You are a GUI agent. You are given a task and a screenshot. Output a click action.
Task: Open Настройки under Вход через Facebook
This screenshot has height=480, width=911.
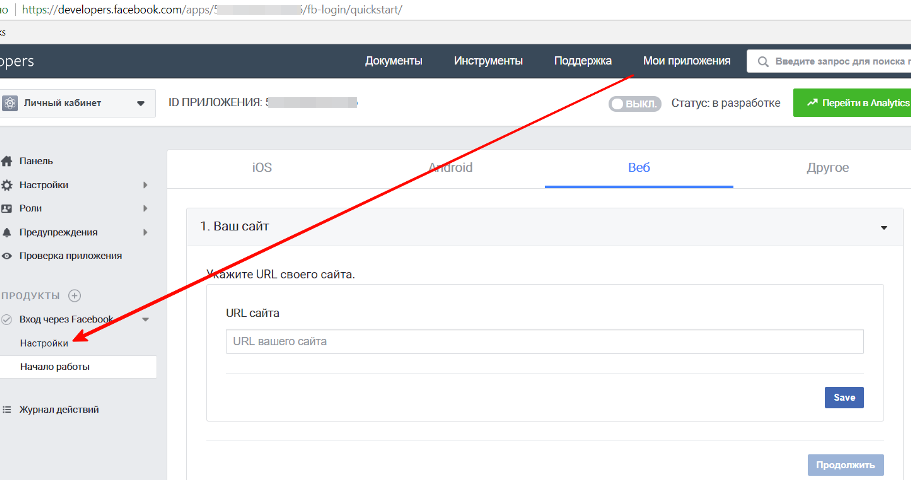click(44, 343)
